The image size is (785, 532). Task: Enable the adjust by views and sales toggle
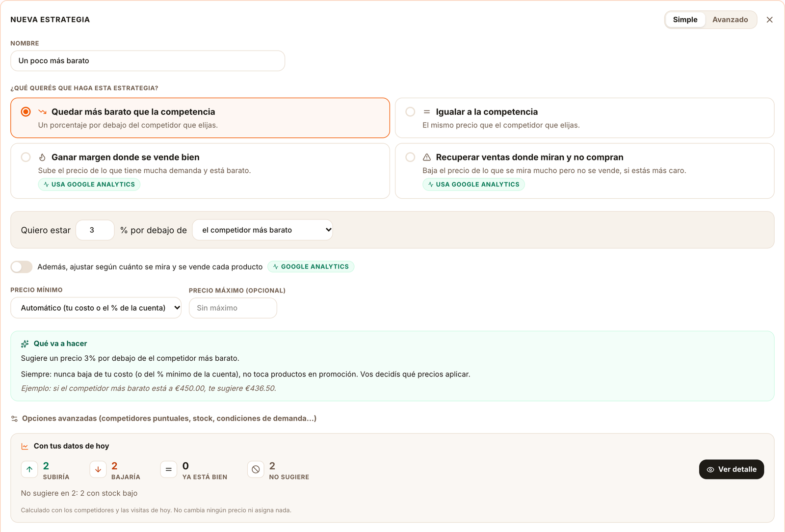click(x=22, y=266)
